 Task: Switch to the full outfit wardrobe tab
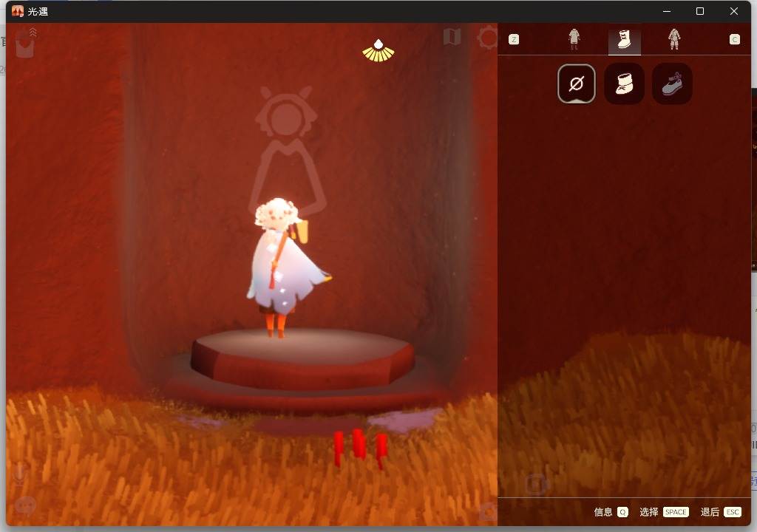click(674, 39)
